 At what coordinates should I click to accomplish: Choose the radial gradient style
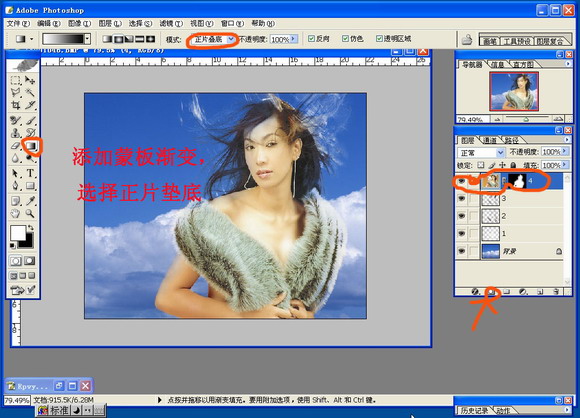point(118,39)
